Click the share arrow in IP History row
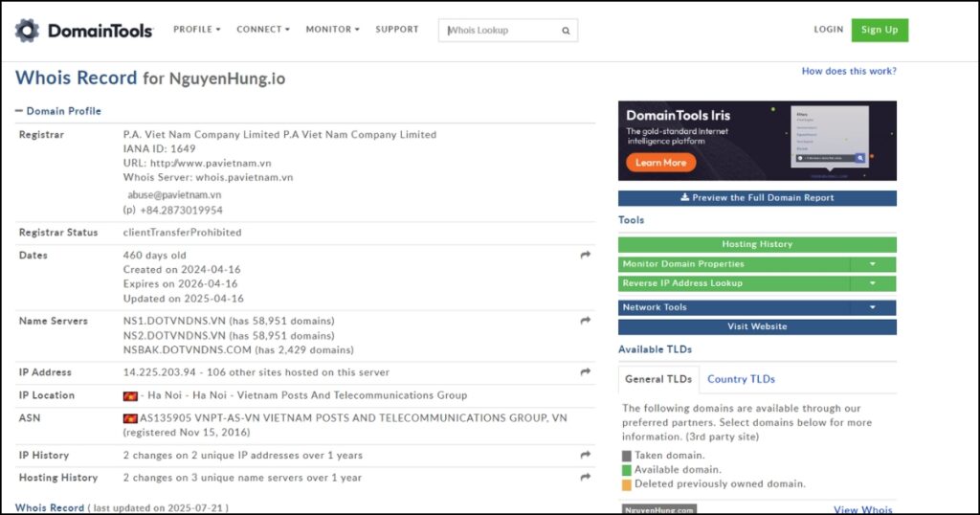Image resolution: width=980 pixels, height=515 pixels. click(x=585, y=455)
